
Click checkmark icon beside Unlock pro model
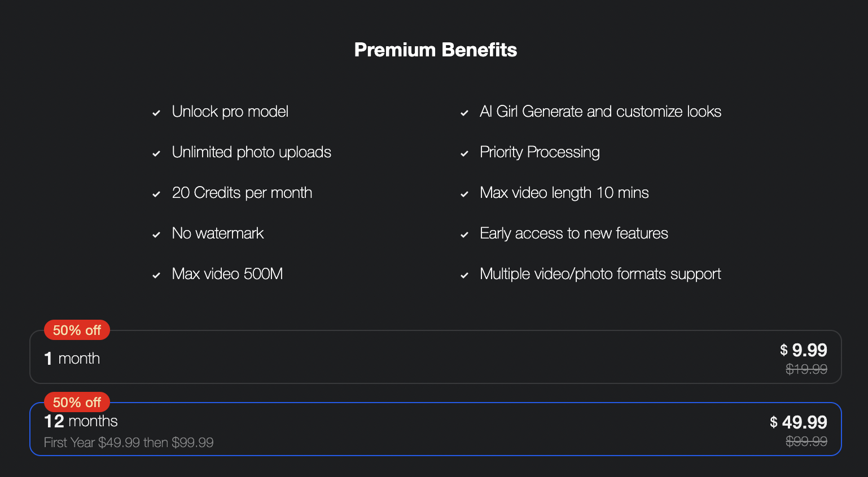click(156, 113)
